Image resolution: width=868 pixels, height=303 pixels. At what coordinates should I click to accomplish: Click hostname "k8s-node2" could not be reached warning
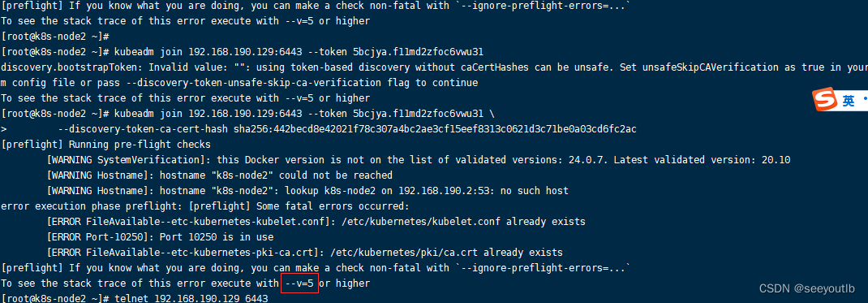pos(220,175)
